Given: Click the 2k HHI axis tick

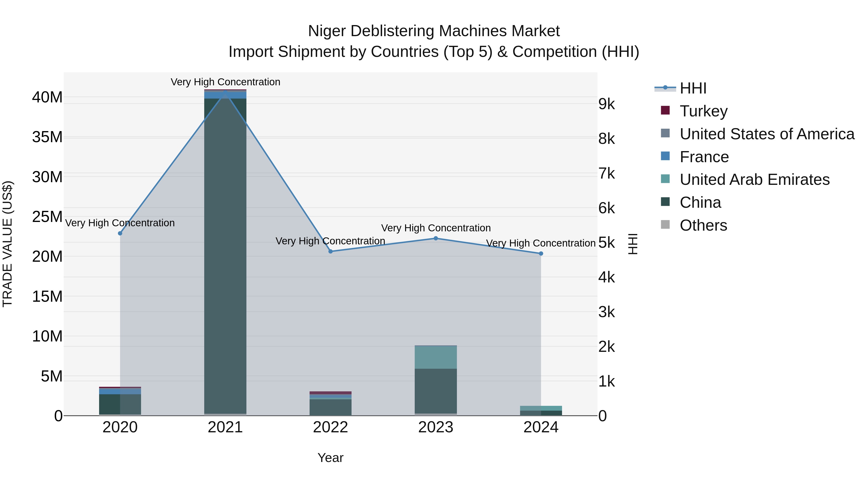Looking at the screenshot, I should click(607, 347).
